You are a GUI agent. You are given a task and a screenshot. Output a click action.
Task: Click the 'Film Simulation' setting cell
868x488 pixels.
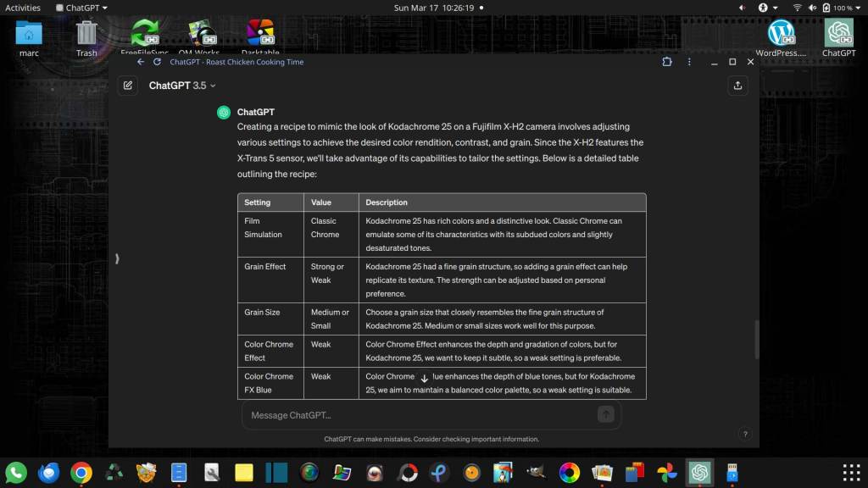[270, 234]
